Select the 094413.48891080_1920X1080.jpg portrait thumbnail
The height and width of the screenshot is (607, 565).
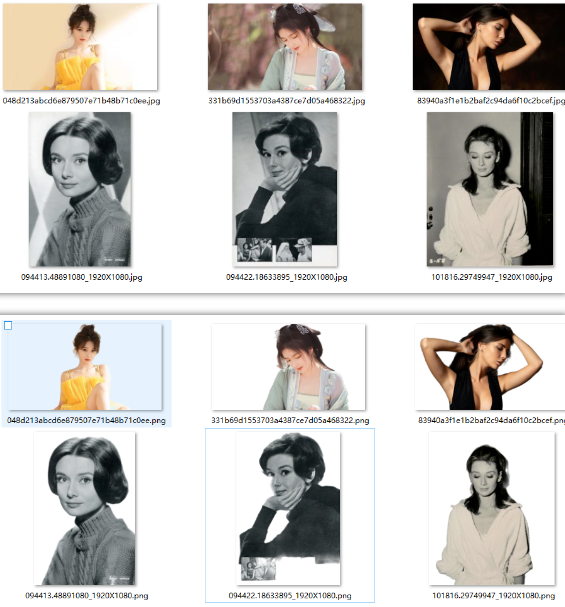80,189
